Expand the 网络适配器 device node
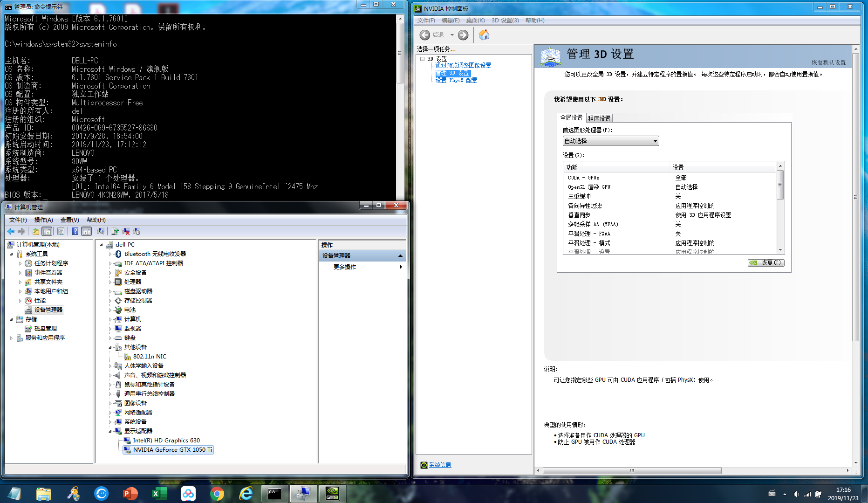868x503 pixels. (110, 413)
